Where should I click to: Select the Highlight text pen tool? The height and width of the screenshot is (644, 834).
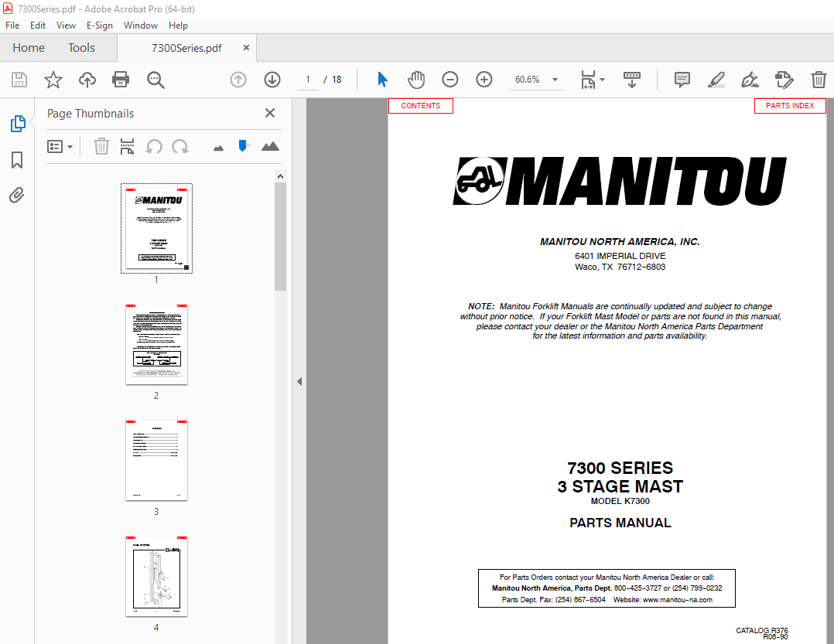[x=716, y=80]
